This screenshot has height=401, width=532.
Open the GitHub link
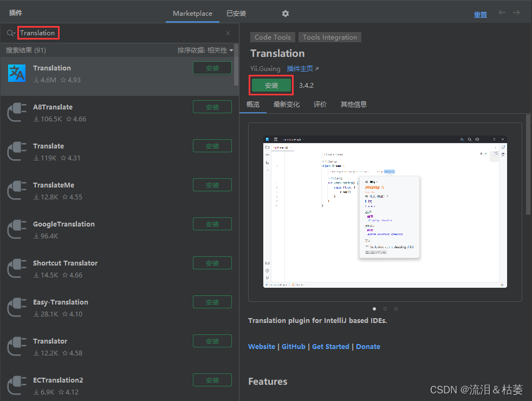click(x=294, y=346)
